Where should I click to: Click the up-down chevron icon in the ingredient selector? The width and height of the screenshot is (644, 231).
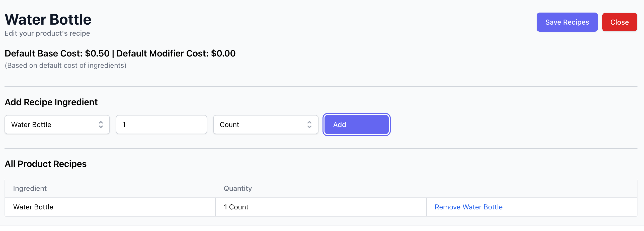tap(101, 125)
